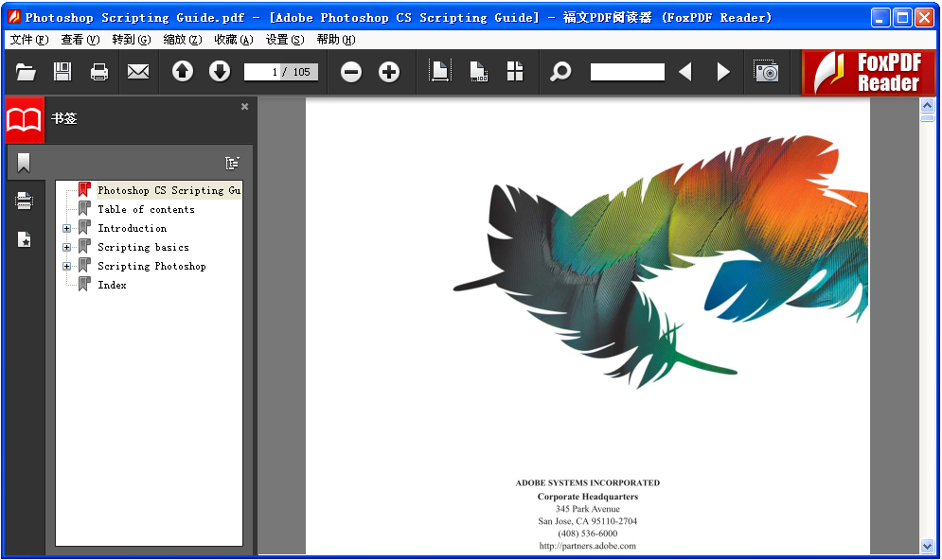942x560 pixels.
Task: Close the bookmarks panel
Action: pyautogui.click(x=244, y=106)
